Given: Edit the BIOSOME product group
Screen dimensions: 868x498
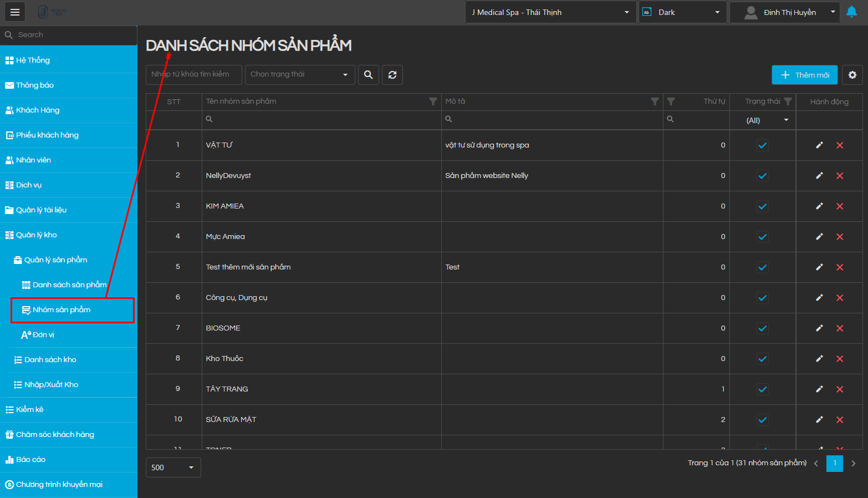Looking at the screenshot, I should [819, 328].
